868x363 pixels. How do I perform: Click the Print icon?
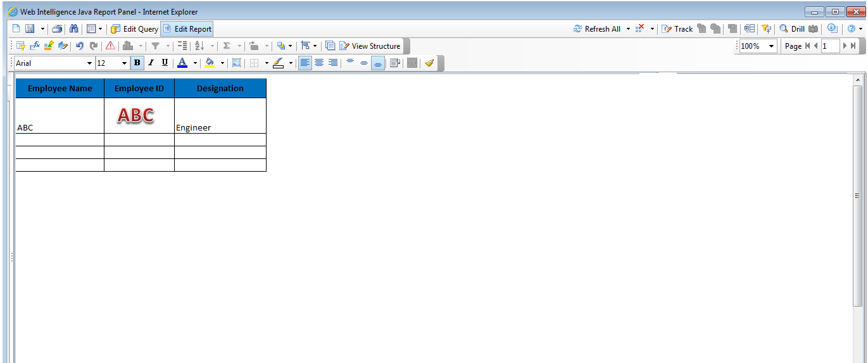[x=57, y=29]
